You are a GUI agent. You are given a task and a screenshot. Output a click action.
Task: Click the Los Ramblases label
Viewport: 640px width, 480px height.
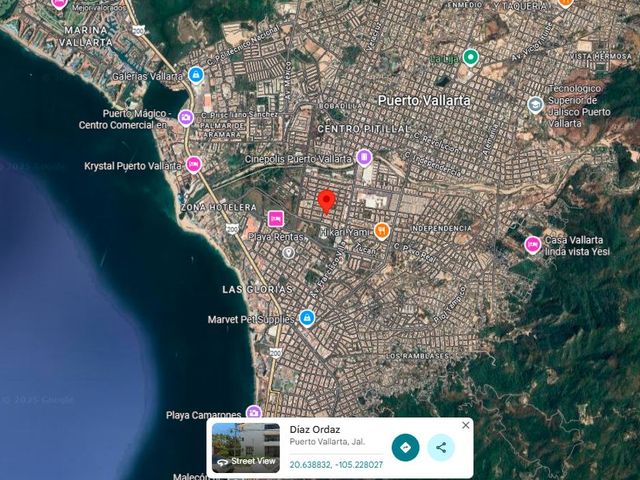pos(418,356)
